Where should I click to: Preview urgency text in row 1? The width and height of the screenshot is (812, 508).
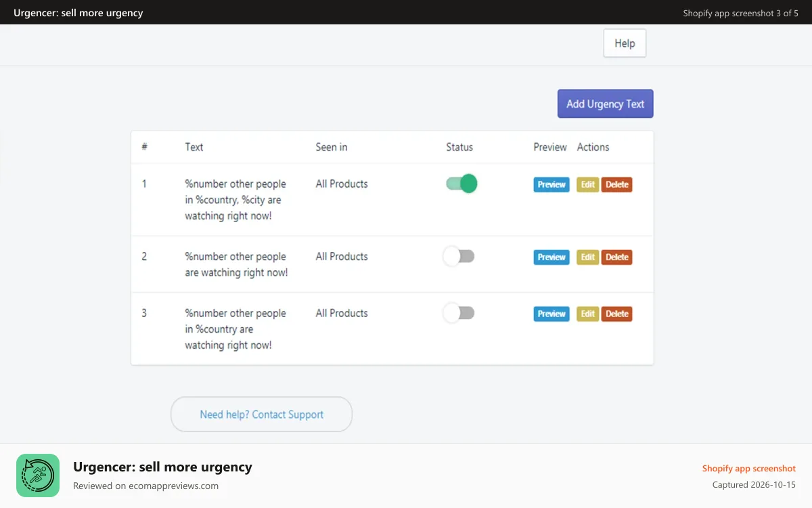click(551, 184)
